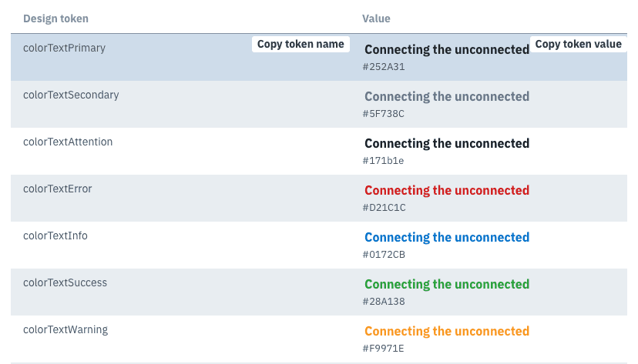This screenshot has width=638, height=364.
Task: Select the colorTextPrimary token name
Action: point(64,48)
